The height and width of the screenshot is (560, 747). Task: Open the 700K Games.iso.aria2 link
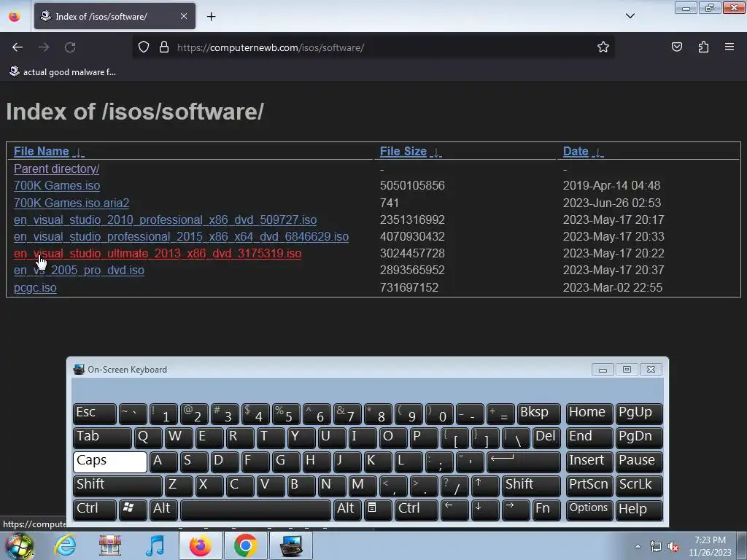coord(71,203)
